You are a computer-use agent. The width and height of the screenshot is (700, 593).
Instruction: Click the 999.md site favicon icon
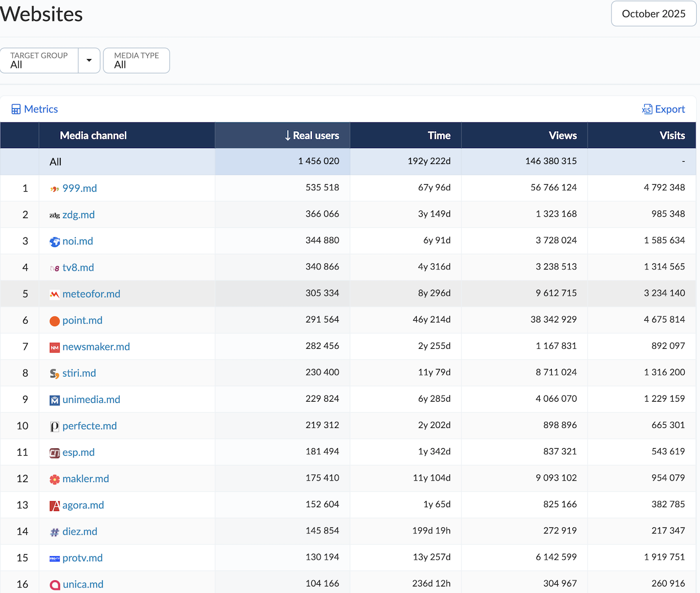[55, 189]
